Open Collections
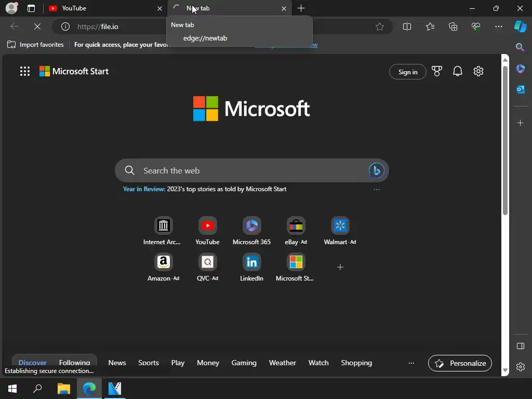The width and height of the screenshot is (532, 399). [x=453, y=26]
